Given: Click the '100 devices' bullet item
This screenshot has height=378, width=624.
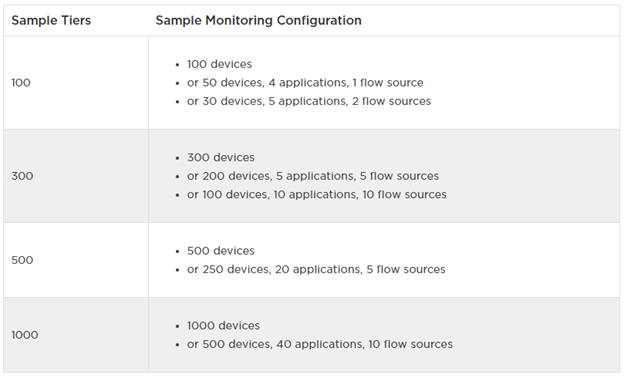Looking at the screenshot, I should click(x=219, y=64).
